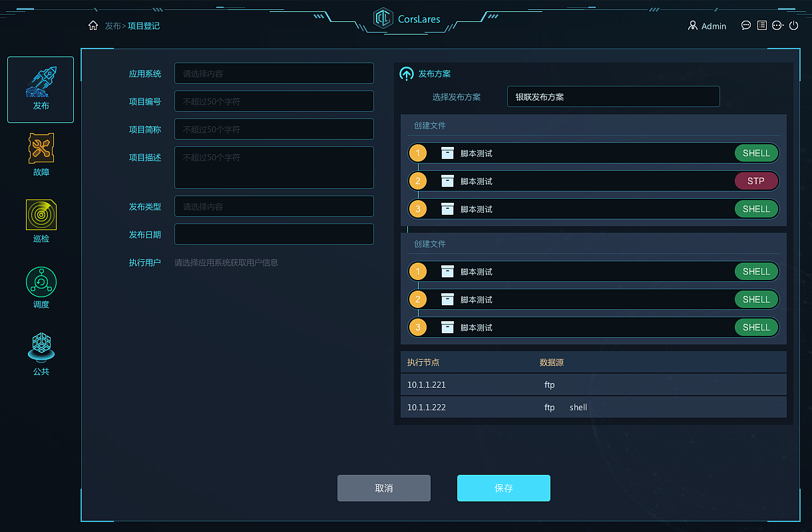Click 脚本测试 text in the STP row
Image resolution: width=812 pixels, height=532 pixels.
(x=477, y=181)
